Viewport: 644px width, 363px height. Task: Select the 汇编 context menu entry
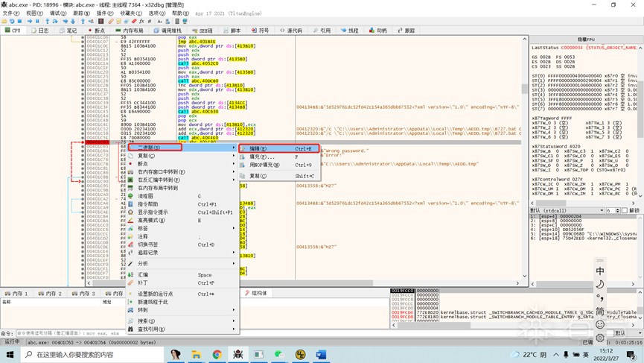pos(182,274)
